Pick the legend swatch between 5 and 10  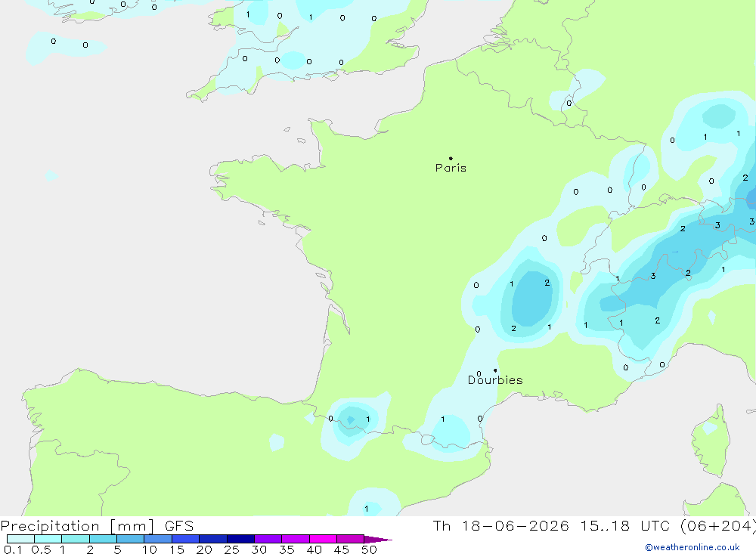pyautogui.click(x=131, y=539)
